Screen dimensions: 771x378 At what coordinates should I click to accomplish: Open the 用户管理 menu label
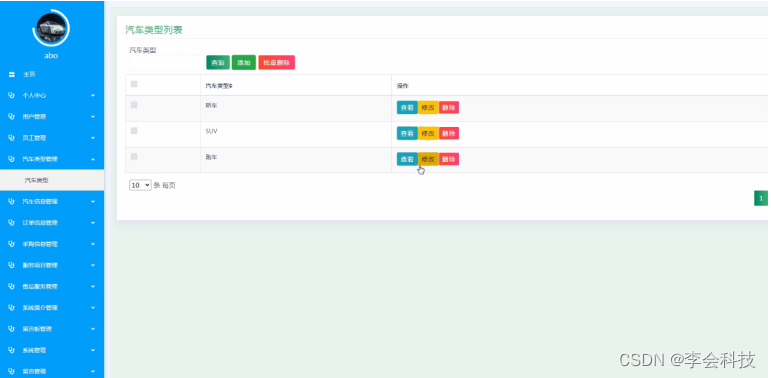(x=34, y=117)
